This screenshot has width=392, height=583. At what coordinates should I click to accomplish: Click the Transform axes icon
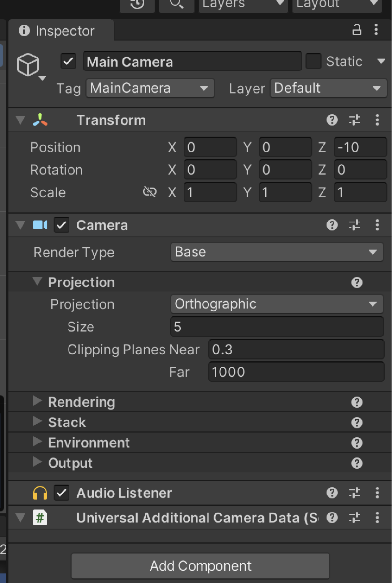pos(40,120)
